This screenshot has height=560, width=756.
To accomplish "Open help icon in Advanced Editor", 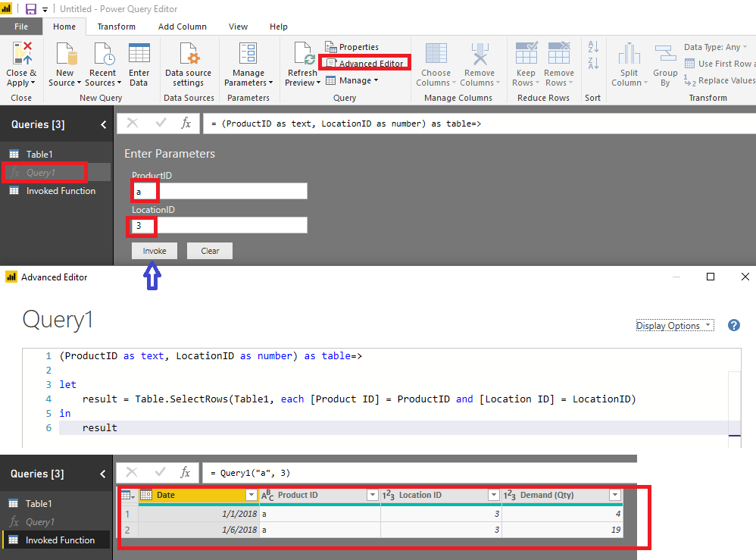I will [734, 325].
